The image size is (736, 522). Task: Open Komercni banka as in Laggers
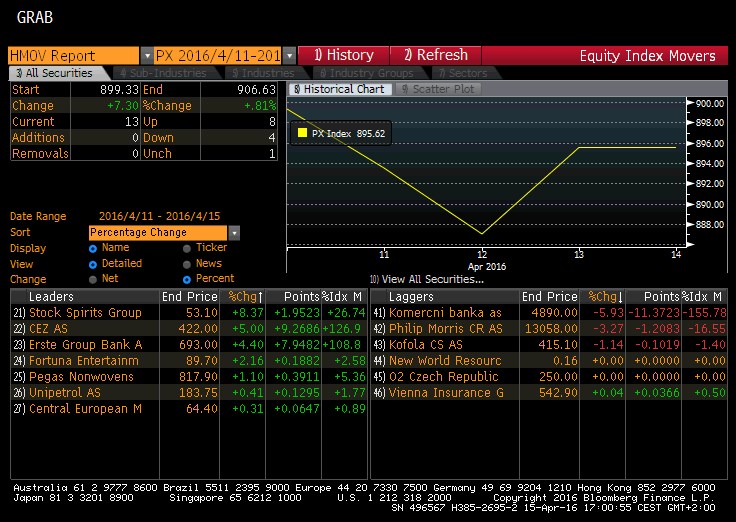[549, 313]
